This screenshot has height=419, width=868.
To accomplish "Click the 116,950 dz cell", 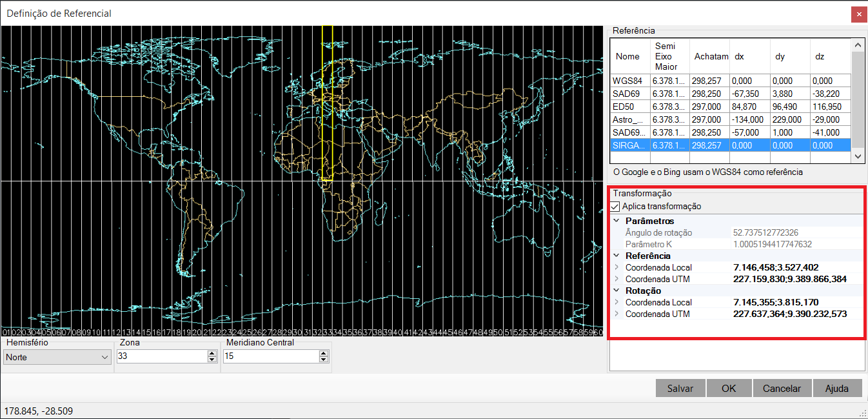I will (x=830, y=106).
